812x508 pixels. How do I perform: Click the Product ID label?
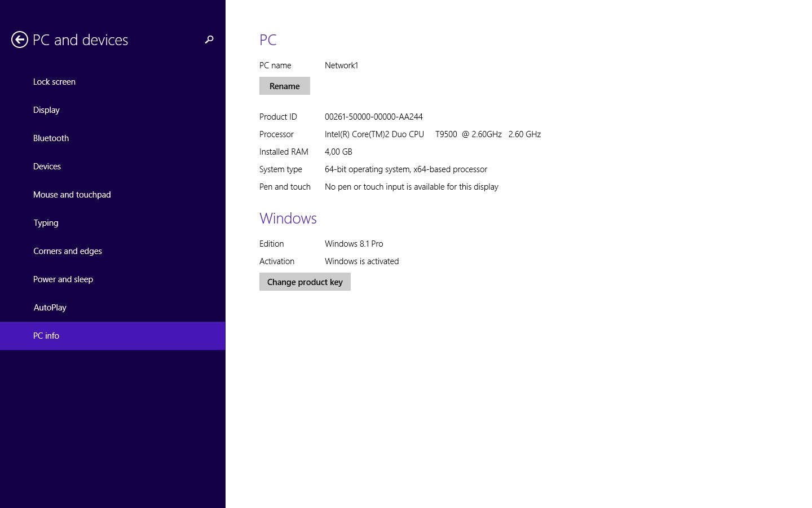tap(278, 117)
